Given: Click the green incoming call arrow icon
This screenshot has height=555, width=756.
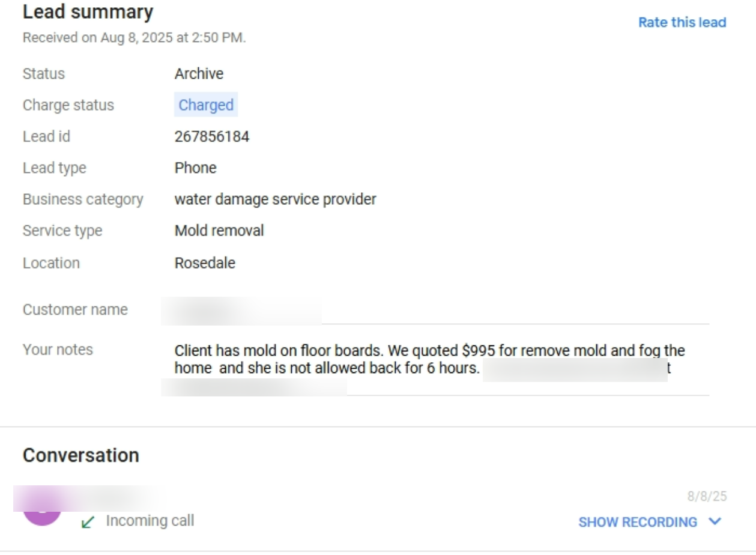Looking at the screenshot, I should coord(88,522).
